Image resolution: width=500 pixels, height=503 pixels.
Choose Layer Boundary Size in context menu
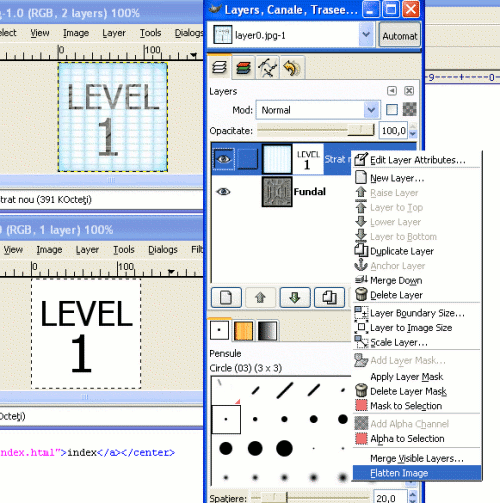[x=416, y=313]
